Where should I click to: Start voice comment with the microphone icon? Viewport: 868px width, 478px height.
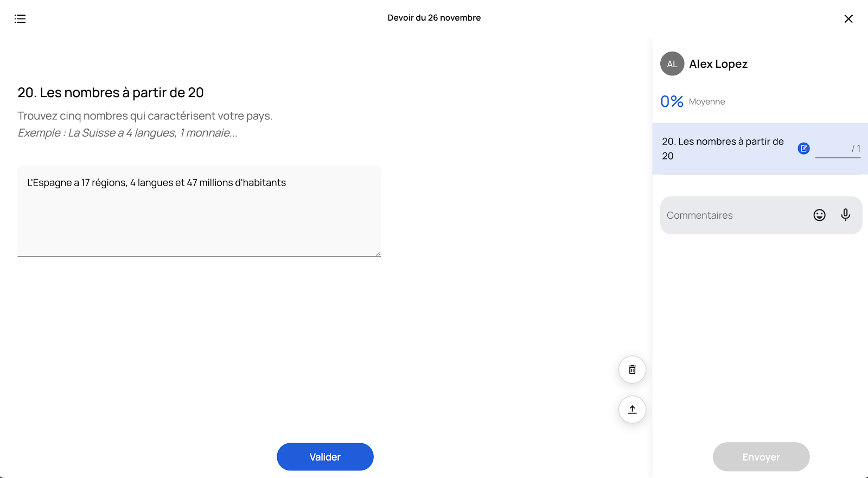tap(845, 215)
